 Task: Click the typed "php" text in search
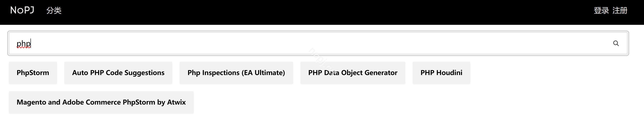click(23, 44)
